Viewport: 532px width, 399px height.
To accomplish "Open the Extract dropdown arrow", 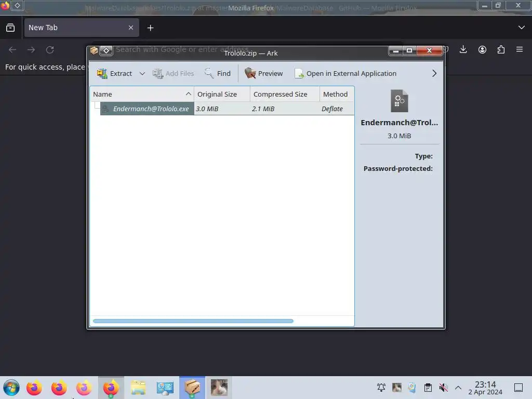I will click(142, 74).
